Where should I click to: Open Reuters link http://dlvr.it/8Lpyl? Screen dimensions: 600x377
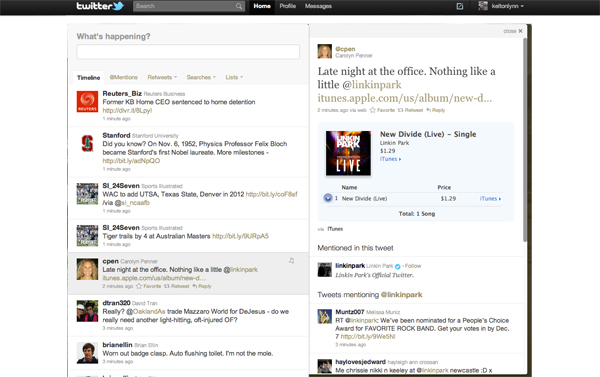(x=127, y=111)
